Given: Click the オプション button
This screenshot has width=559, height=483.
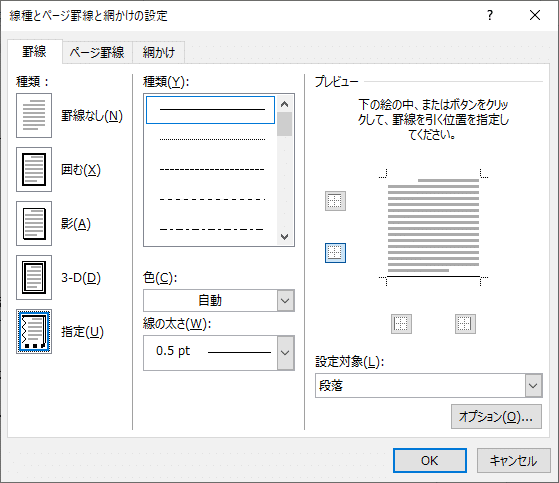Looking at the screenshot, I should (x=496, y=416).
